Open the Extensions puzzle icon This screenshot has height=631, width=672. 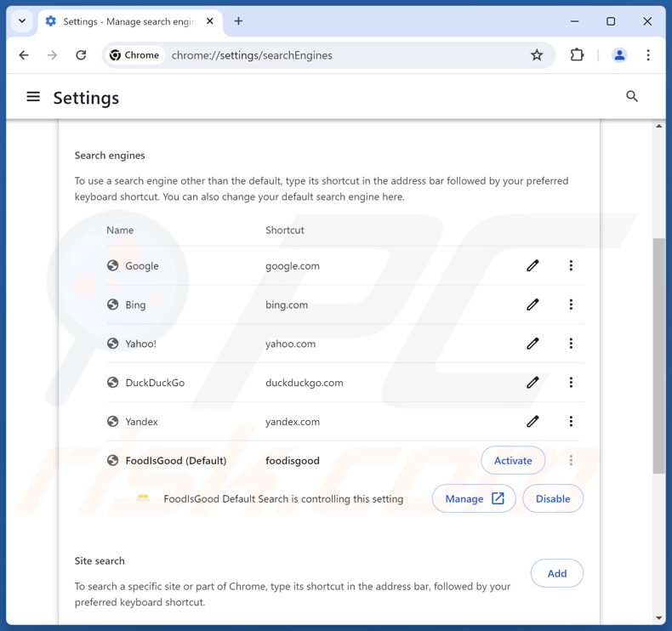[577, 55]
